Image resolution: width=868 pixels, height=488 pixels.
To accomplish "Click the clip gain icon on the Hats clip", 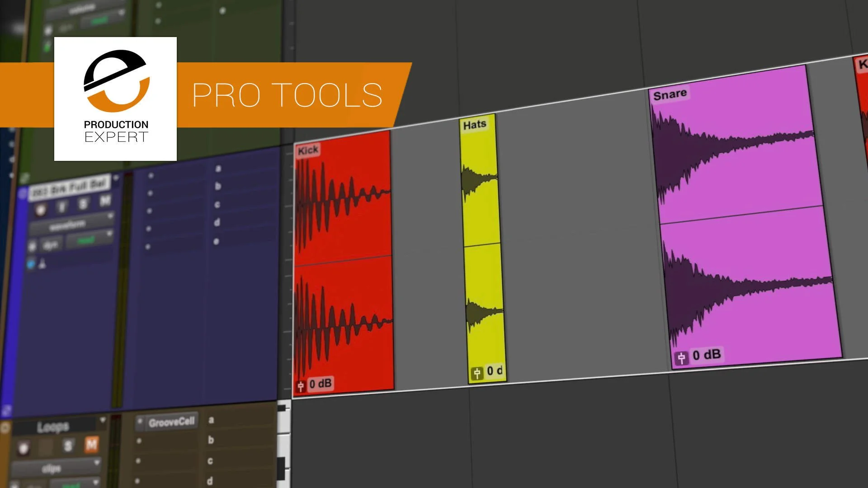I will coord(476,372).
